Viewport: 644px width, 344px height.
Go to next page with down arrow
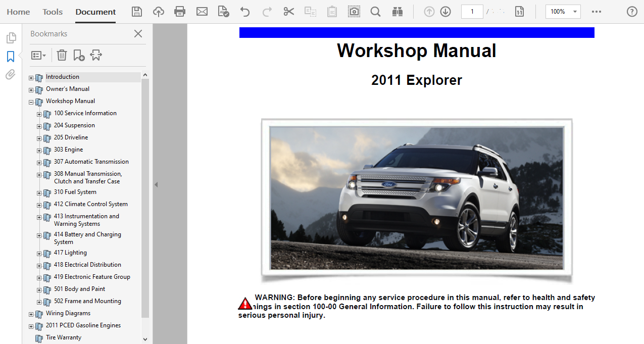point(445,11)
